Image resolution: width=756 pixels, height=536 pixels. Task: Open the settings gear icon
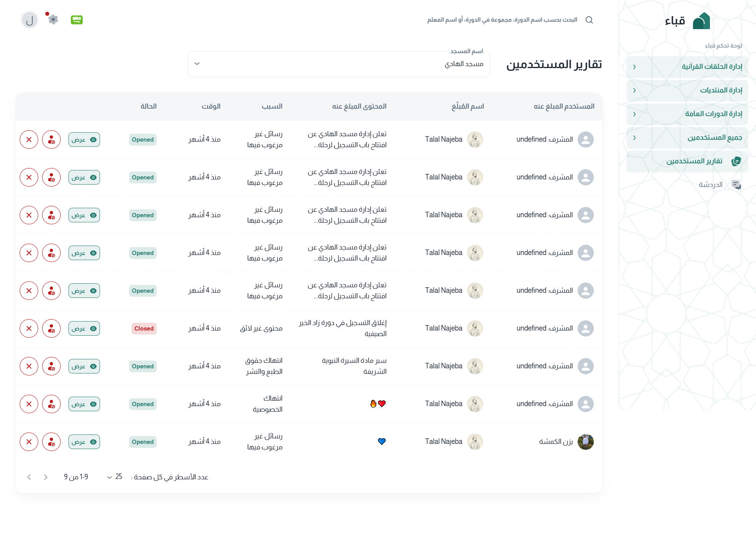[x=53, y=19]
